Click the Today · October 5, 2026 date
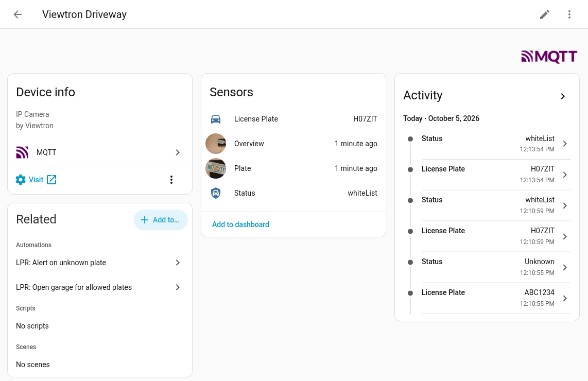Screen dimensions: 588x381 (x=441, y=118)
